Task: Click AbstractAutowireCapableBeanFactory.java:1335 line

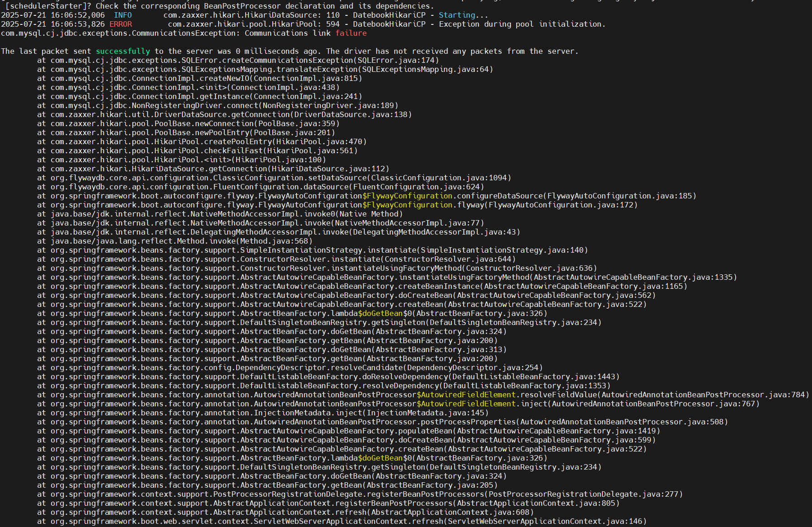Action: click(x=387, y=278)
